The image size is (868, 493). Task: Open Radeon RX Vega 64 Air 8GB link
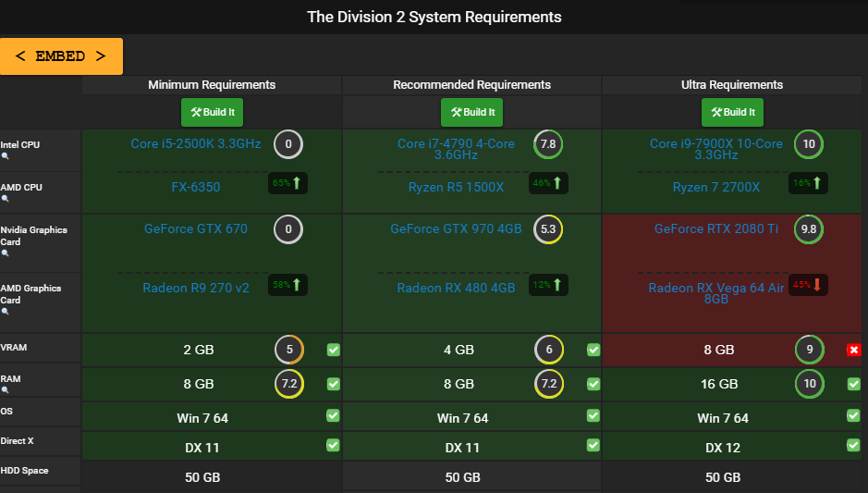click(x=716, y=293)
